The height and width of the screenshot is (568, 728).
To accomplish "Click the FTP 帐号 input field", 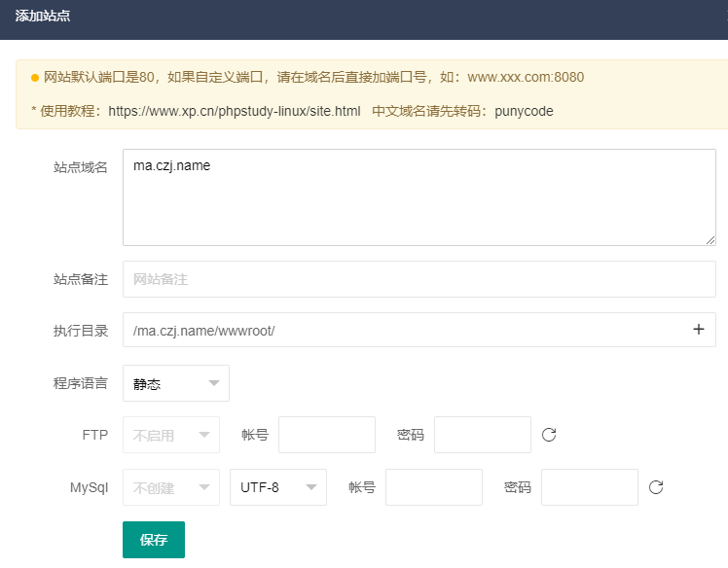I will pyautogui.click(x=327, y=435).
